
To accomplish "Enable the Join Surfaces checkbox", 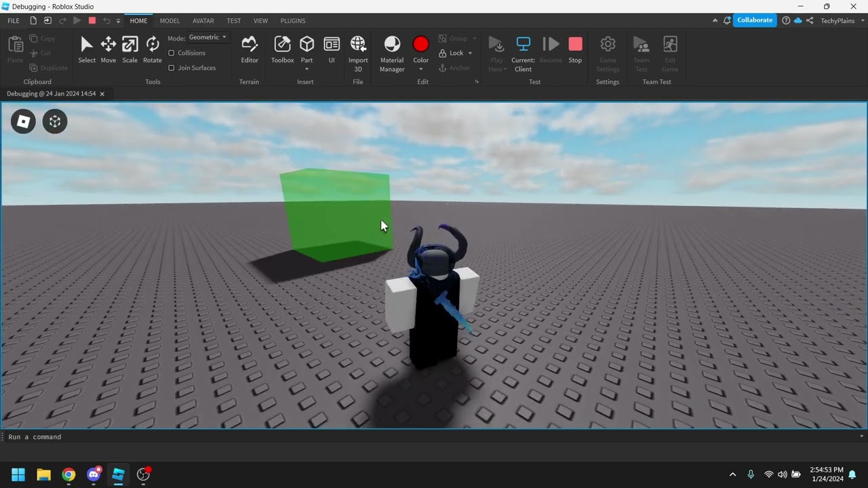I will pyautogui.click(x=172, y=68).
